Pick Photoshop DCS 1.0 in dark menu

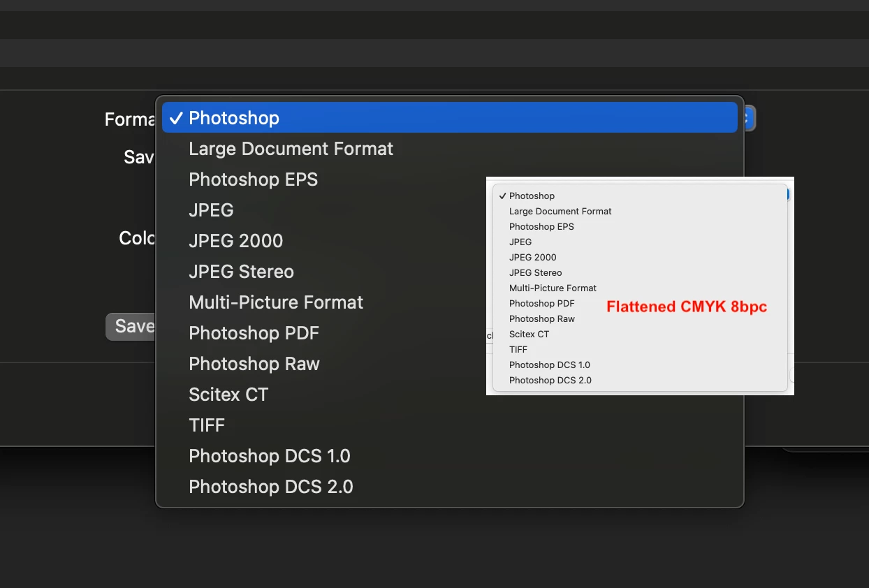coord(450,456)
